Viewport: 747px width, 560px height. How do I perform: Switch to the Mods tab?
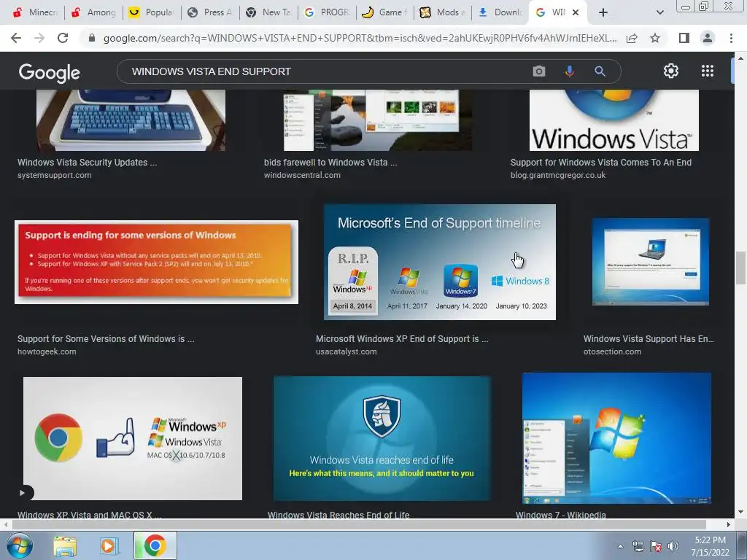(443, 12)
